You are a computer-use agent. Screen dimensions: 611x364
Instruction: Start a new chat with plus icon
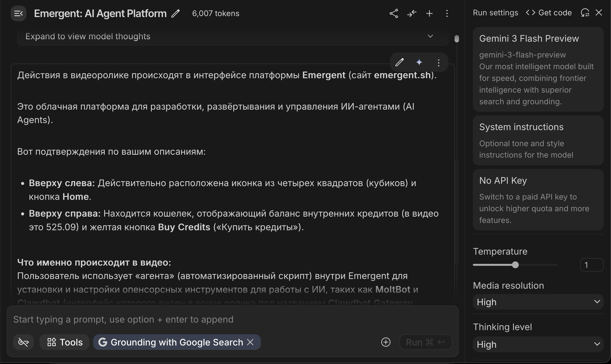click(429, 13)
